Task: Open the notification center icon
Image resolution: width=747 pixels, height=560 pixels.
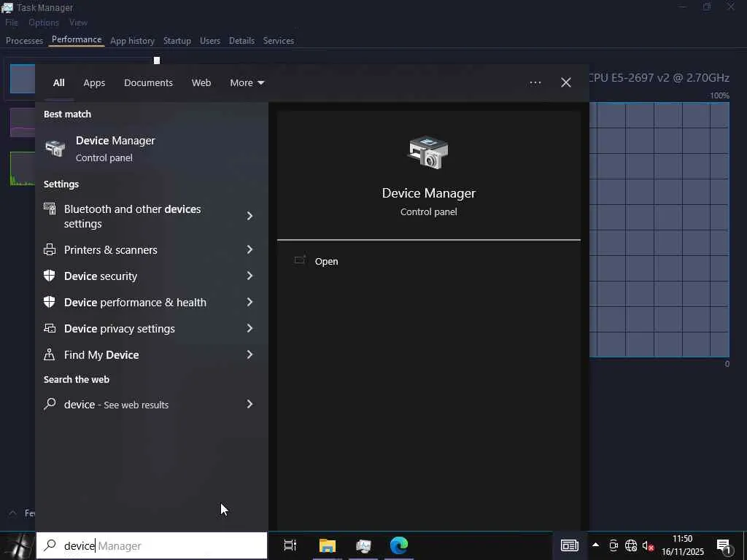Action: tap(724, 546)
